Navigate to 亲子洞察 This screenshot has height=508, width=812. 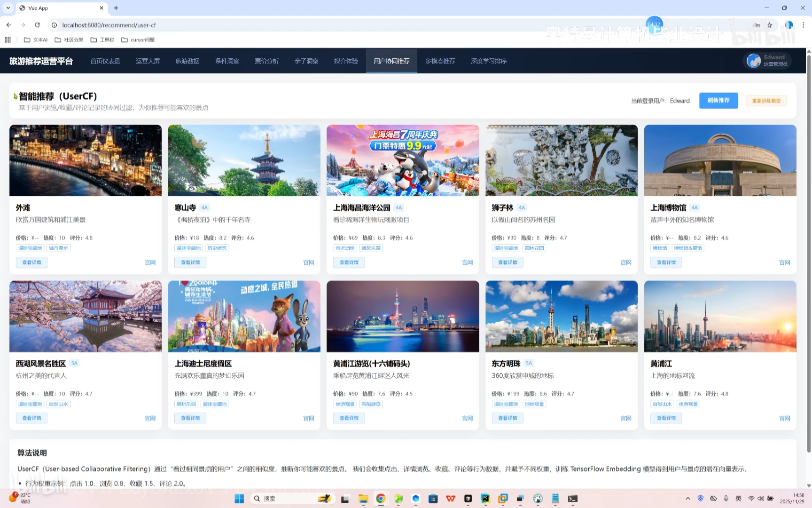coord(306,61)
